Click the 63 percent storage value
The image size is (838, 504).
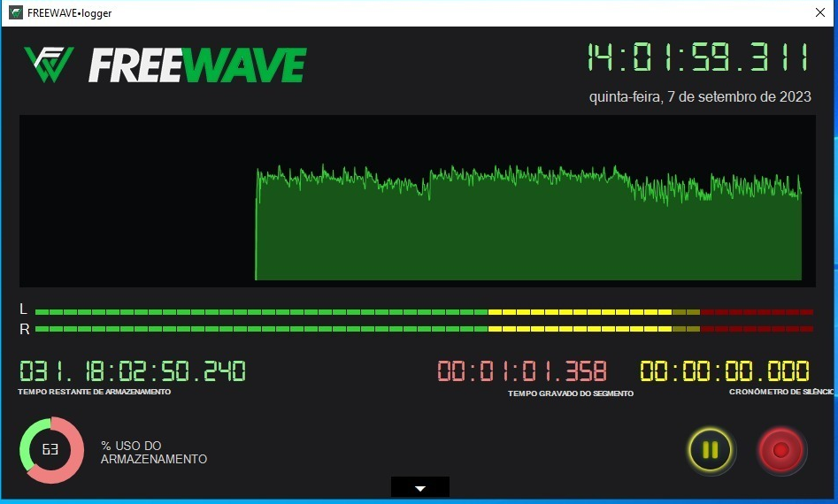(50, 449)
